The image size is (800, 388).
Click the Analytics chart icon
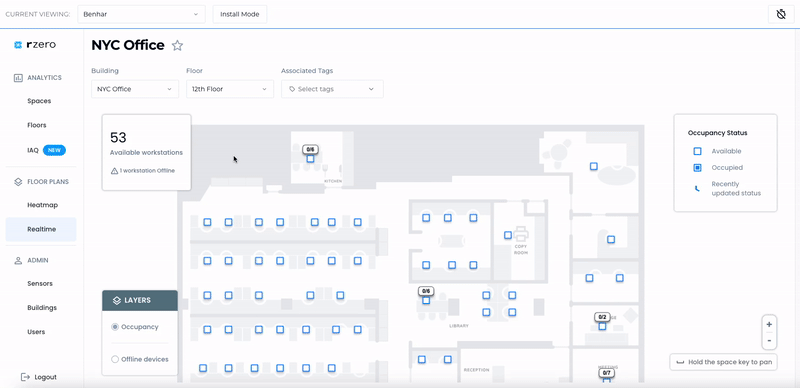18,78
